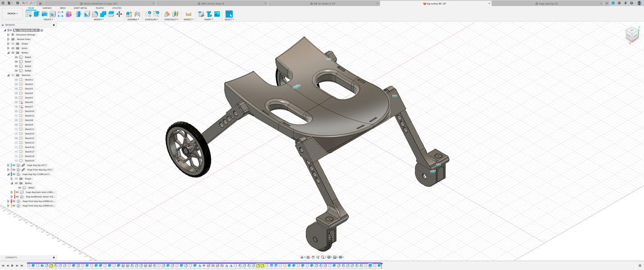Select the Create Sketch tool
The image size is (644, 270).
click(x=29, y=14)
